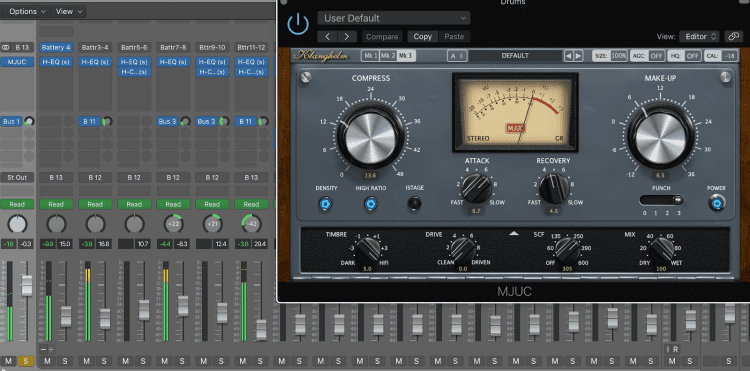Click the plus button under Battery 4 strip
Image resolution: width=750 pixels, height=371 pixels.
(x=51, y=349)
